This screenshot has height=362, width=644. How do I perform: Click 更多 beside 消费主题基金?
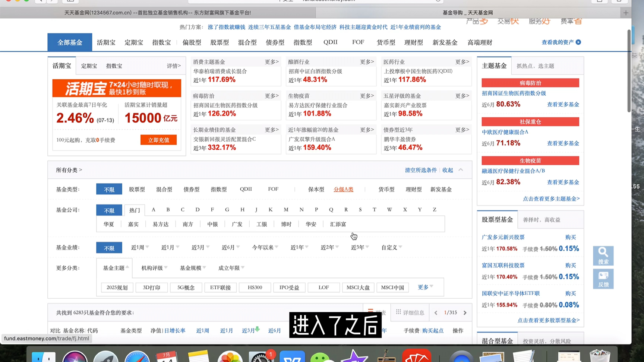click(271, 62)
